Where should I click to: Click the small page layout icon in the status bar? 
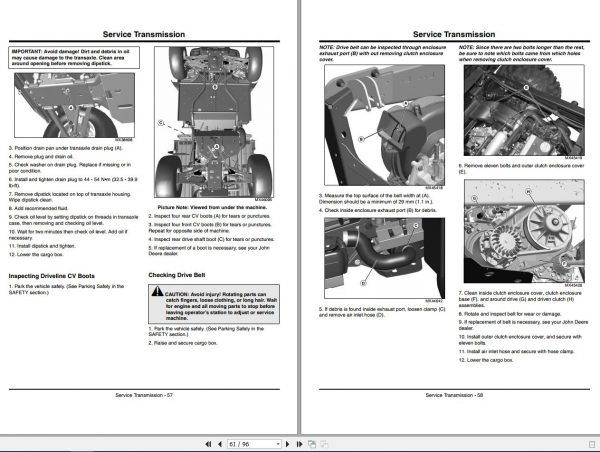[x=592, y=444]
